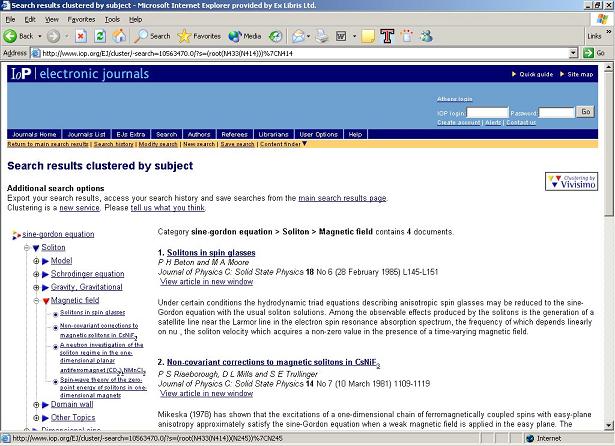Click the Create account link
615x446 pixels.
(459, 122)
